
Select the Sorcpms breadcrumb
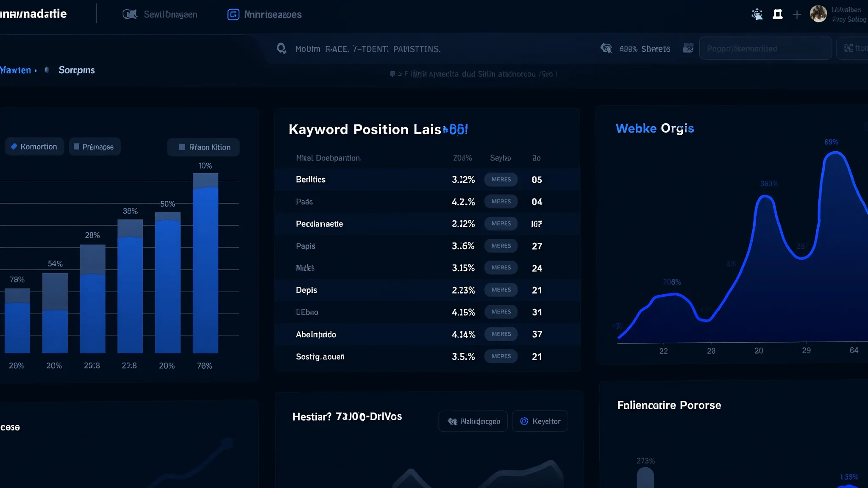[x=77, y=70]
